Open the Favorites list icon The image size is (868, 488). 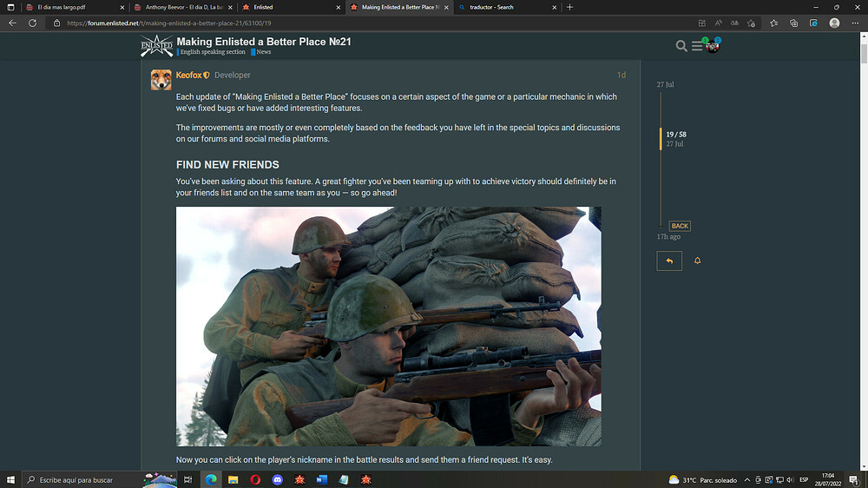[x=774, y=23]
